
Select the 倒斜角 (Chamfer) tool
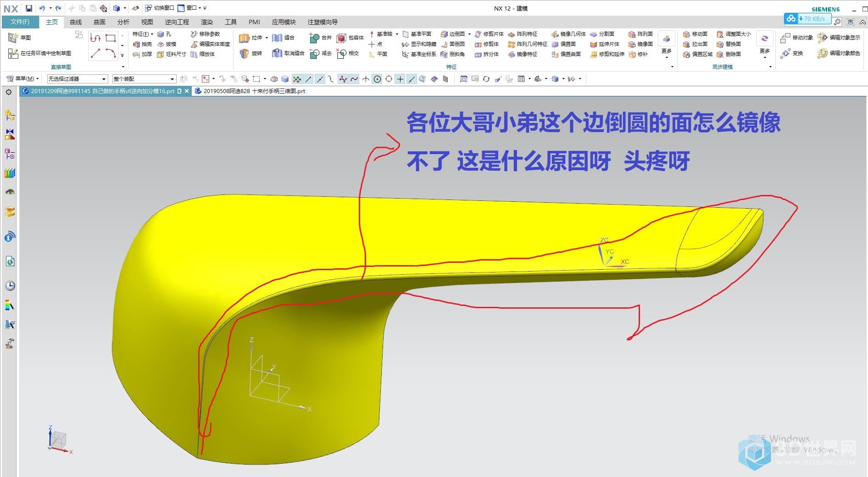tap(453, 54)
